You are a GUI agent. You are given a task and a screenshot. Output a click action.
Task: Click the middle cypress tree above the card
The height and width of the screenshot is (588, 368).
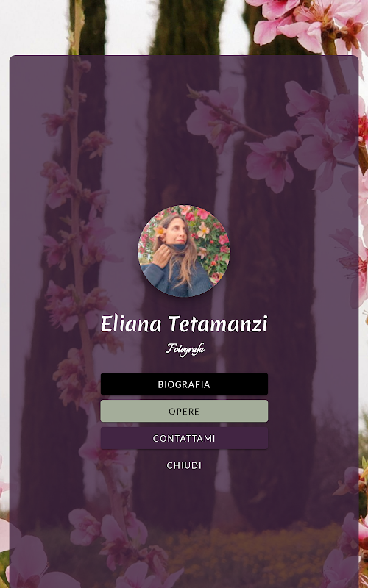[187, 27]
